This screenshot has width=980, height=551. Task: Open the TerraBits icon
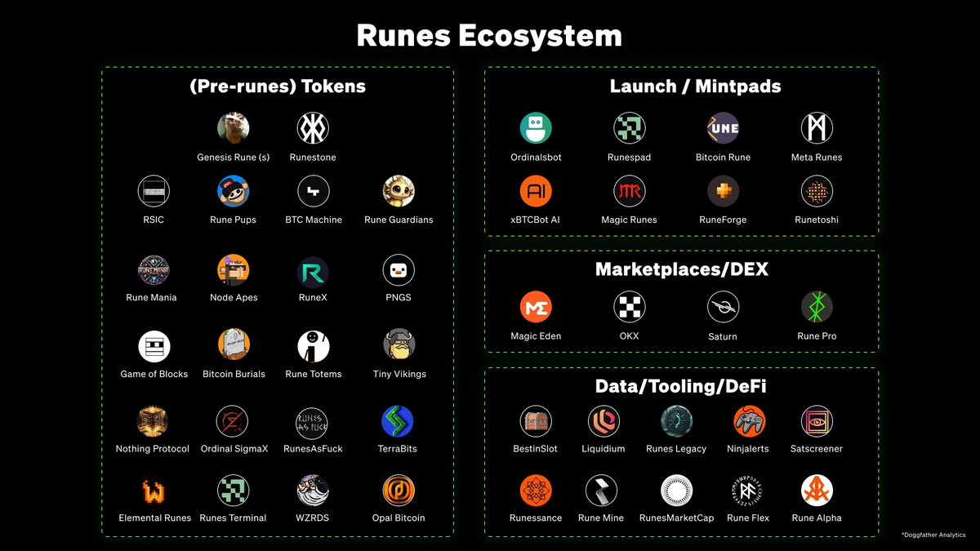coord(398,421)
